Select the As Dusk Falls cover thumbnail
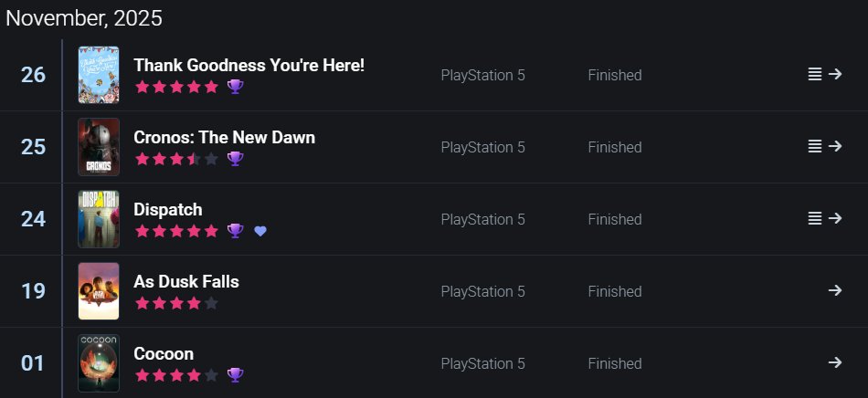The height and width of the screenshot is (398, 868). pyautogui.click(x=99, y=291)
